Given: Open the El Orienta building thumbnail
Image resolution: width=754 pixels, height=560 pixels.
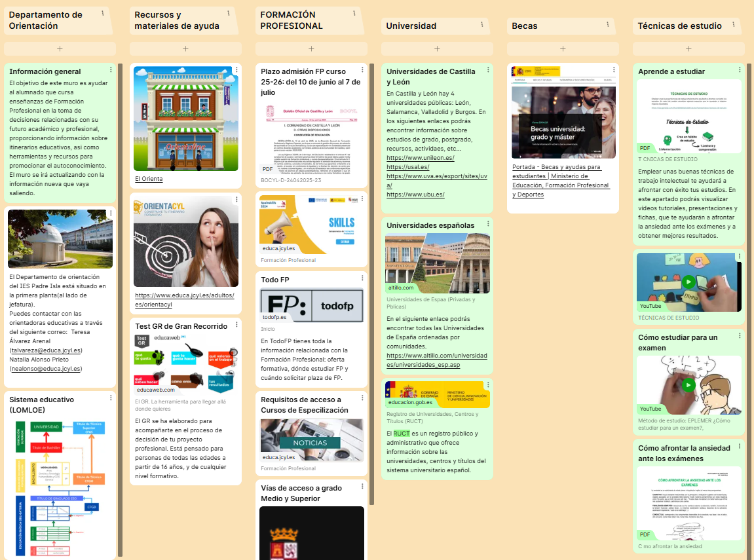Looking at the screenshot, I should [185, 119].
